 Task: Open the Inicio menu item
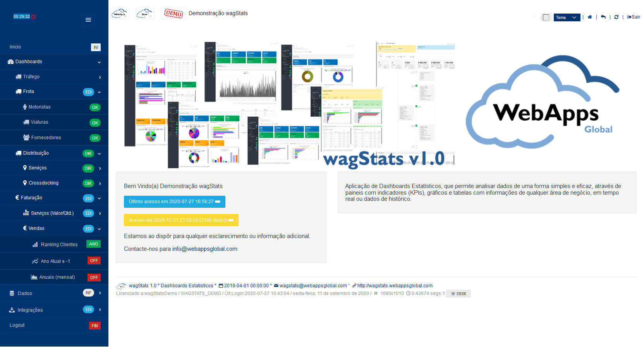[54, 47]
